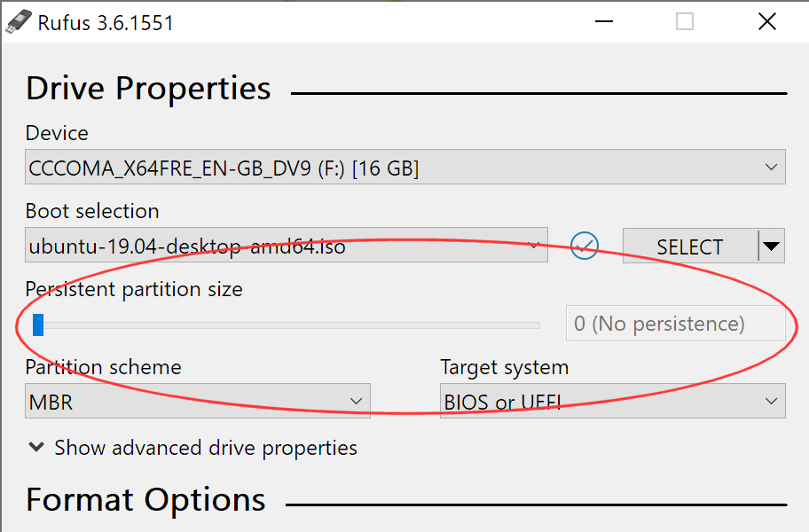Click the SELECT button to choose an ISO

[x=690, y=246]
